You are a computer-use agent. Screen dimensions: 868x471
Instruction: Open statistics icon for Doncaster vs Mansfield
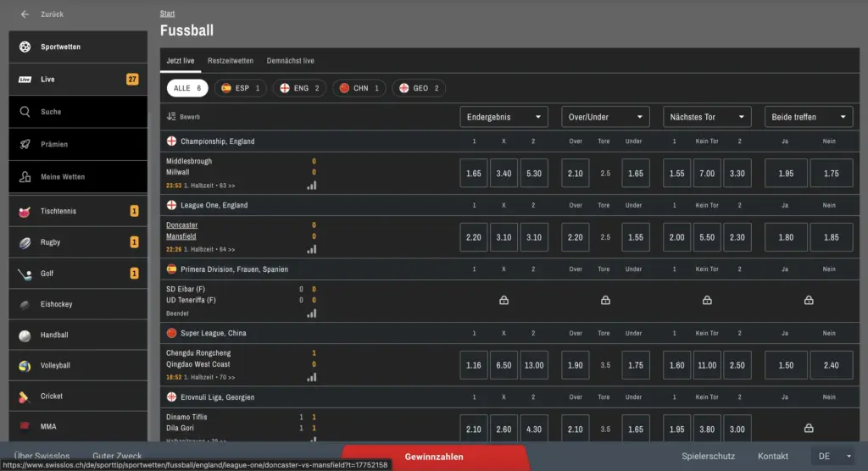pos(312,250)
